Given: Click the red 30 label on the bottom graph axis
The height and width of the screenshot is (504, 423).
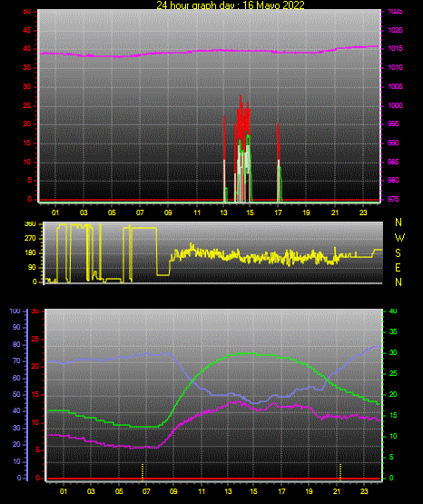Looking at the screenshot, I should pyautogui.click(x=35, y=311).
